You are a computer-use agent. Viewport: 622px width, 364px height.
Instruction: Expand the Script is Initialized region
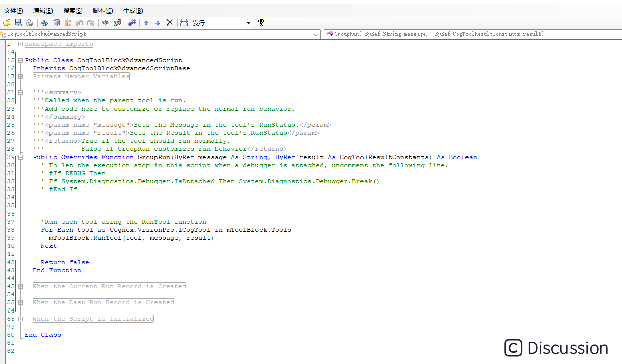click(x=20, y=319)
